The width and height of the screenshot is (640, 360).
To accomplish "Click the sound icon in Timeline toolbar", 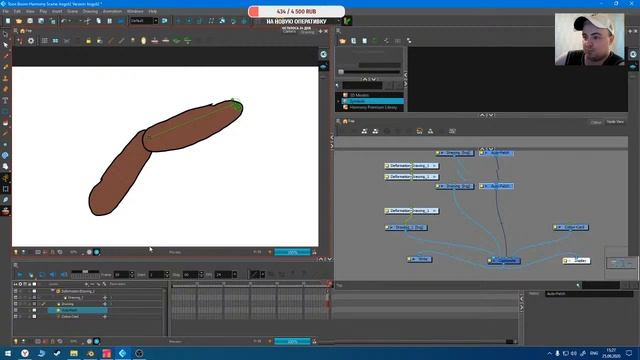I will 53,275.
